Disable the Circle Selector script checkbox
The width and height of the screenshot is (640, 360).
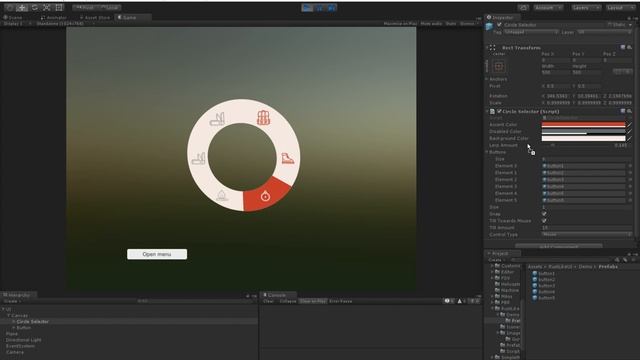[x=499, y=111]
